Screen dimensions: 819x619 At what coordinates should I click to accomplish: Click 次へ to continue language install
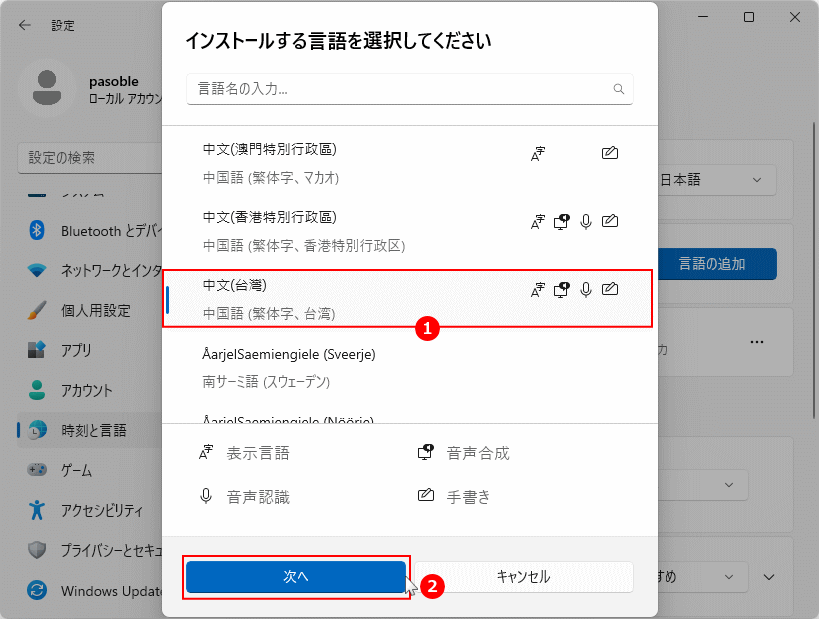point(296,577)
